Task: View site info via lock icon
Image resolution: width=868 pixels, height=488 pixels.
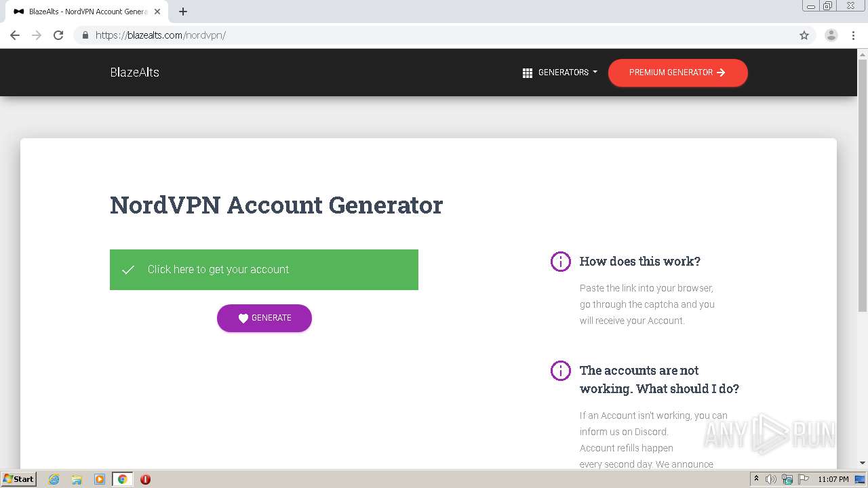Action: (x=85, y=35)
